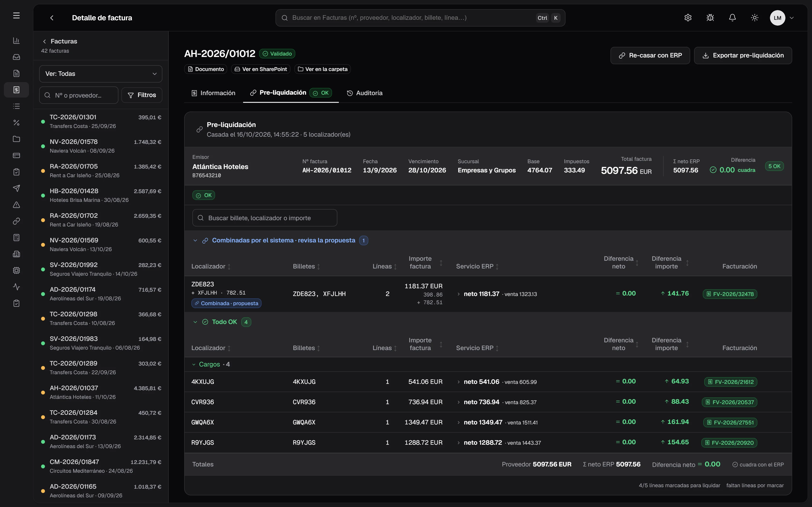This screenshot has width=812, height=507.
Task: Click 'Exportar pre-liquidación' button
Action: 743,55
